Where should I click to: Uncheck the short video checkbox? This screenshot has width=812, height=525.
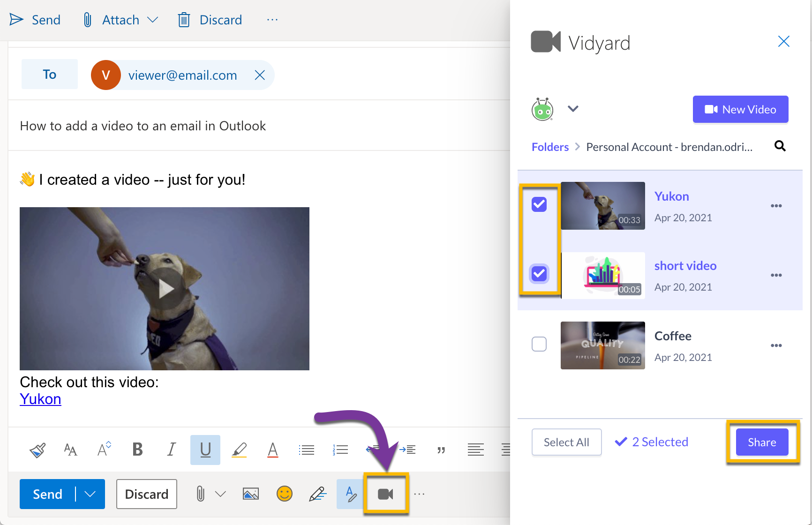539,274
